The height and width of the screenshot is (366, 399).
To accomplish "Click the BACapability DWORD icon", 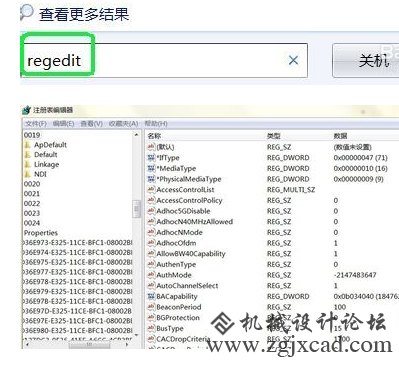I will coord(151,296).
